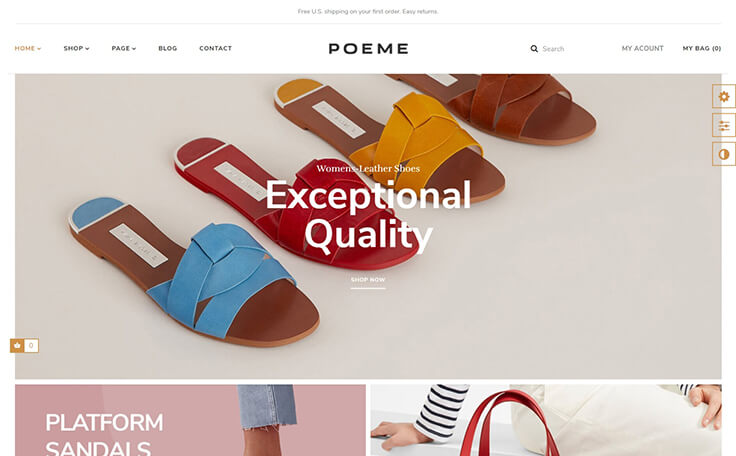Open the red tote bag banner image
Viewport: 736px width, 456px height.
click(546, 420)
